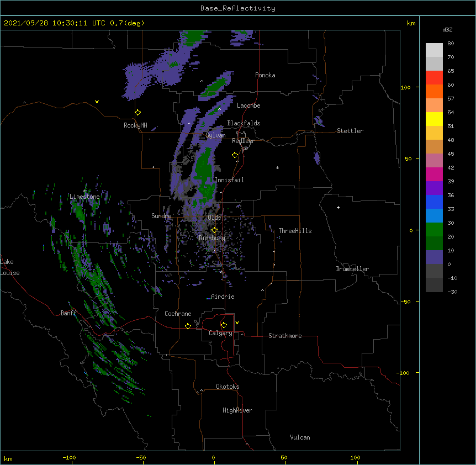This screenshot has width=476, height=465.
Task: Click the Sylvan label
Action: [215, 135]
